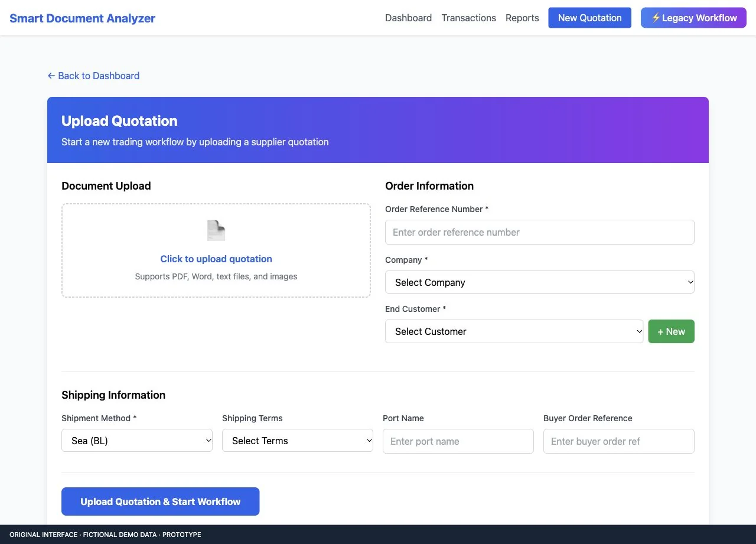Screen dimensions: 756x544
Task: Focus the Buyer Order Reference field
Action: 619,441
